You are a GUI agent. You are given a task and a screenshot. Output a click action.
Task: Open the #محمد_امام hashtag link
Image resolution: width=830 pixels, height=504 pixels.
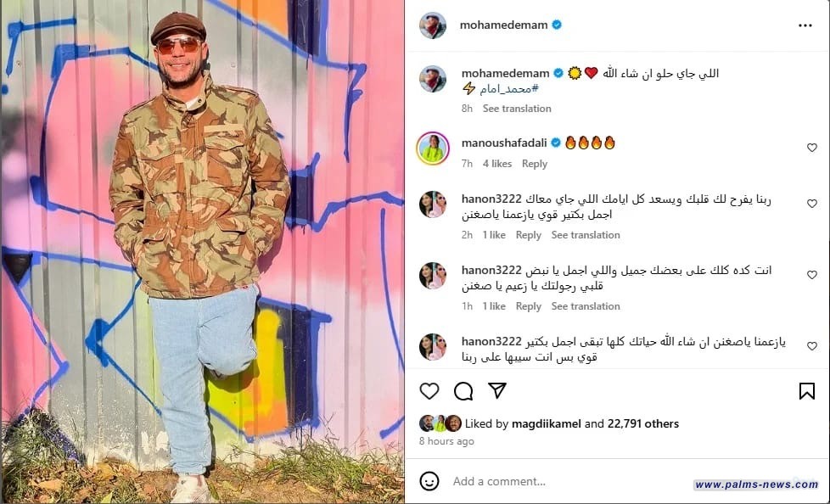pyautogui.click(x=508, y=89)
